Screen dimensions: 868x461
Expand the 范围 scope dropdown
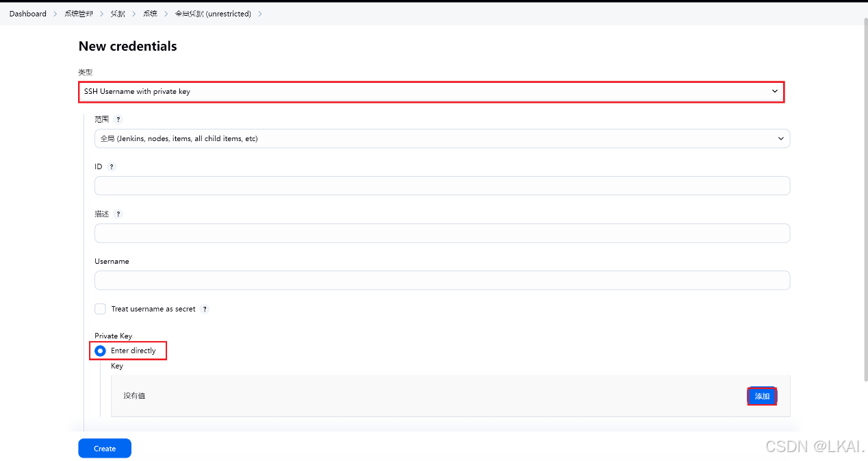pos(780,138)
